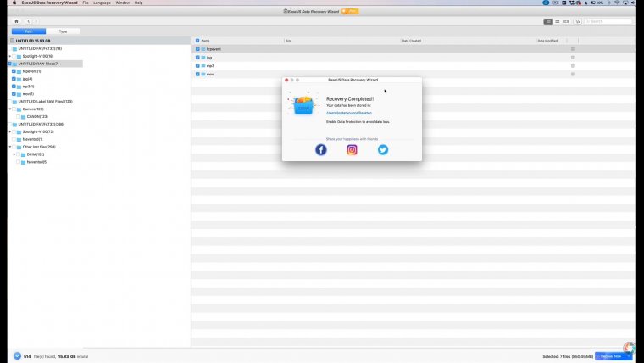Click the trash icon in jpg row

(x=573, y=58)
